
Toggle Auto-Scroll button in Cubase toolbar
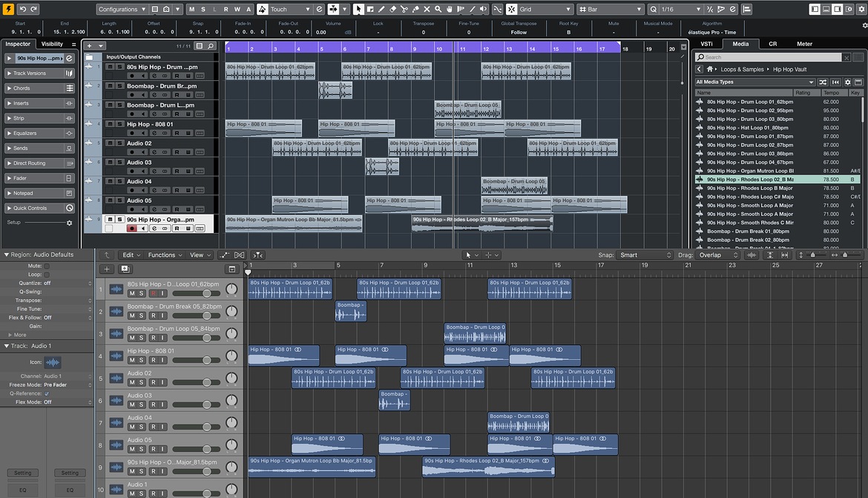tap(333, 10)
